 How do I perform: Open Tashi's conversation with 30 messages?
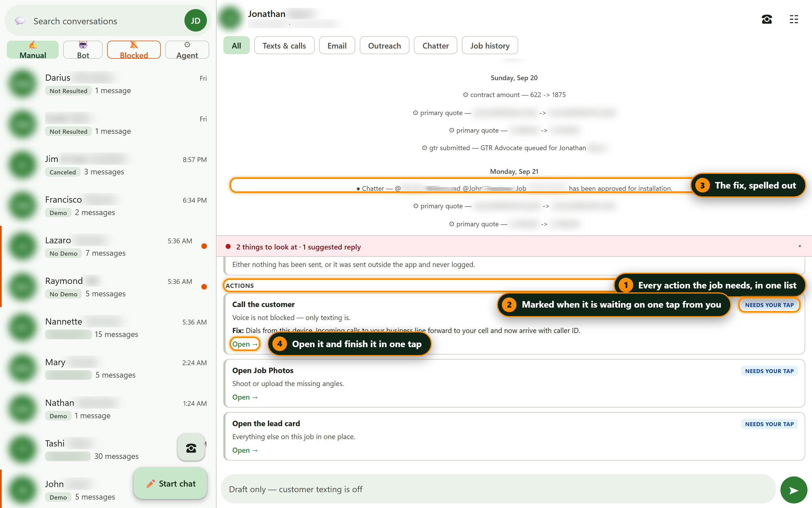(x=108, y=450)
